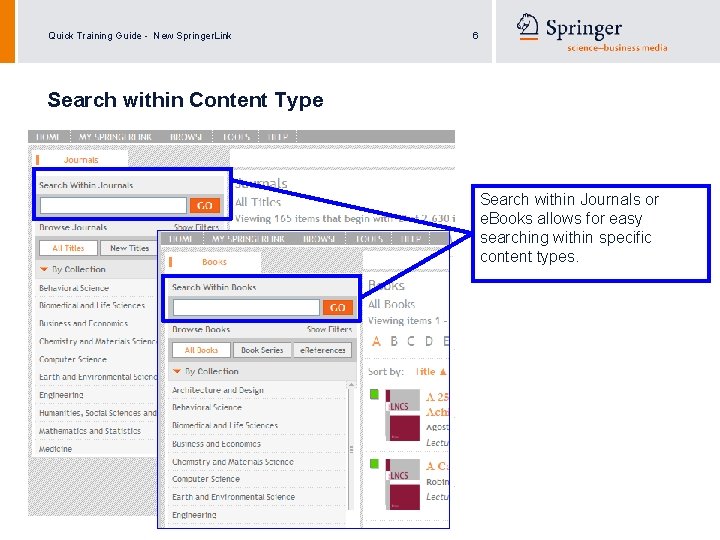The height and width of the screenshot is (540, 720).
Task: Collapse By Collection in the Books panel
Action: point(177,371)
